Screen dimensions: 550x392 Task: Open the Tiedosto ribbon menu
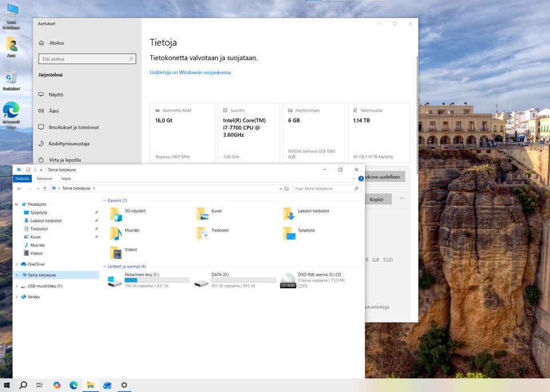tap(22, 179)
